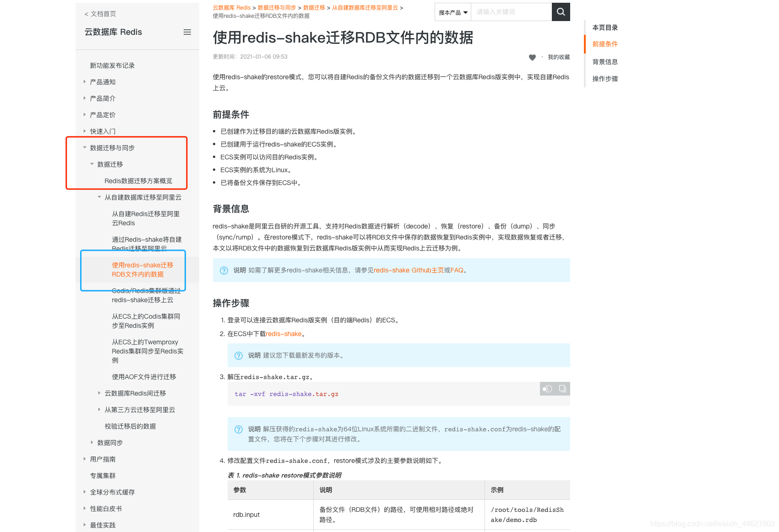Click the magnifier search icon
The image size is (779, 532).
point(561,12)
